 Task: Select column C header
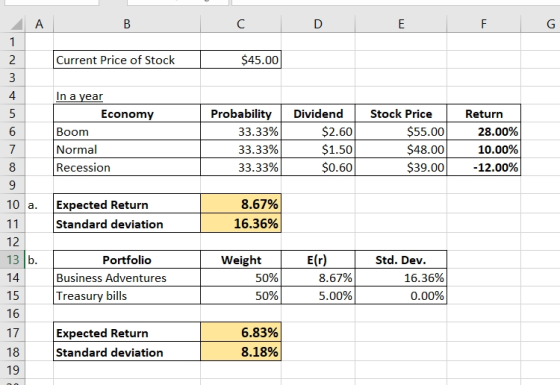coord(241,24)
